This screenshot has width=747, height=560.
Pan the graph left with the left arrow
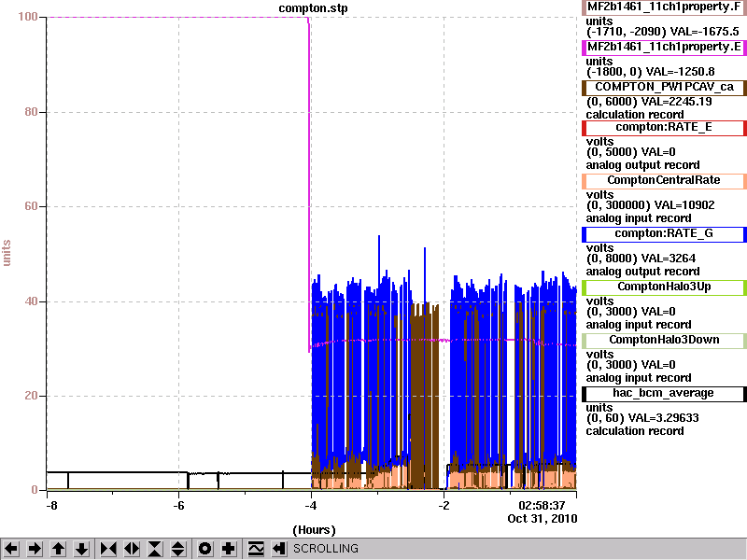(x=11, y=549)
